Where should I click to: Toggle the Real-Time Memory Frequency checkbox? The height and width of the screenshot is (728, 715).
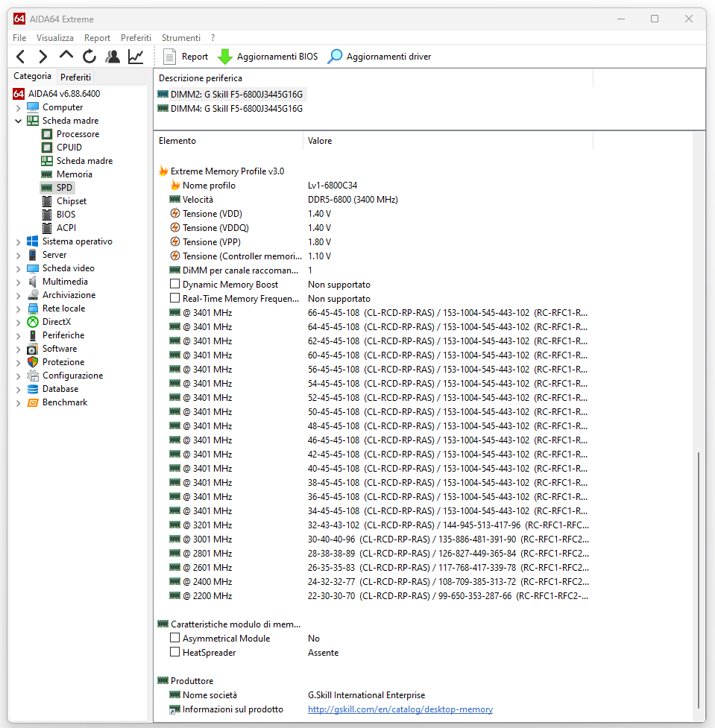(x=174, y=297)
